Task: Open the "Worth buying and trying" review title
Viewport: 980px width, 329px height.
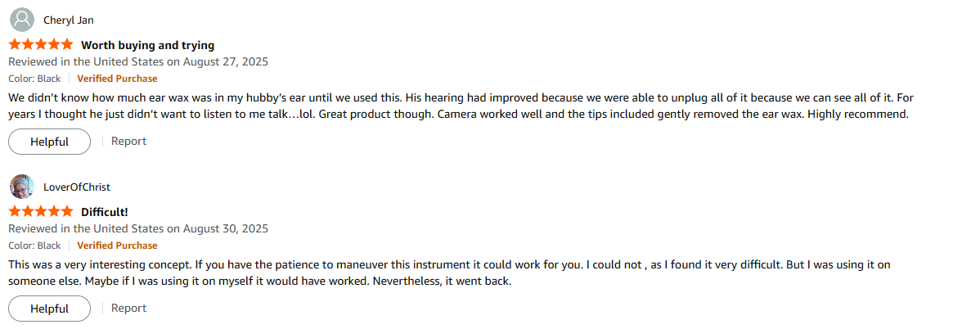Action: 147,45
